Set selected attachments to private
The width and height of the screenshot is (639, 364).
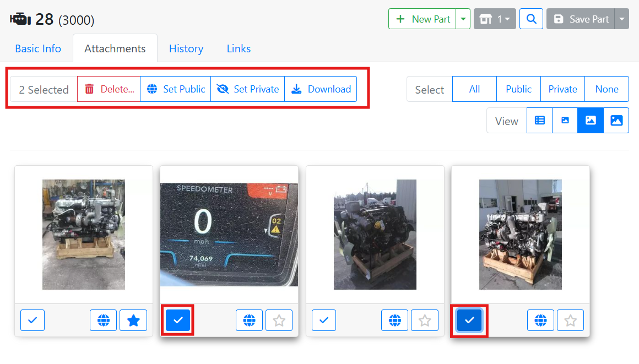click(248, 89)
